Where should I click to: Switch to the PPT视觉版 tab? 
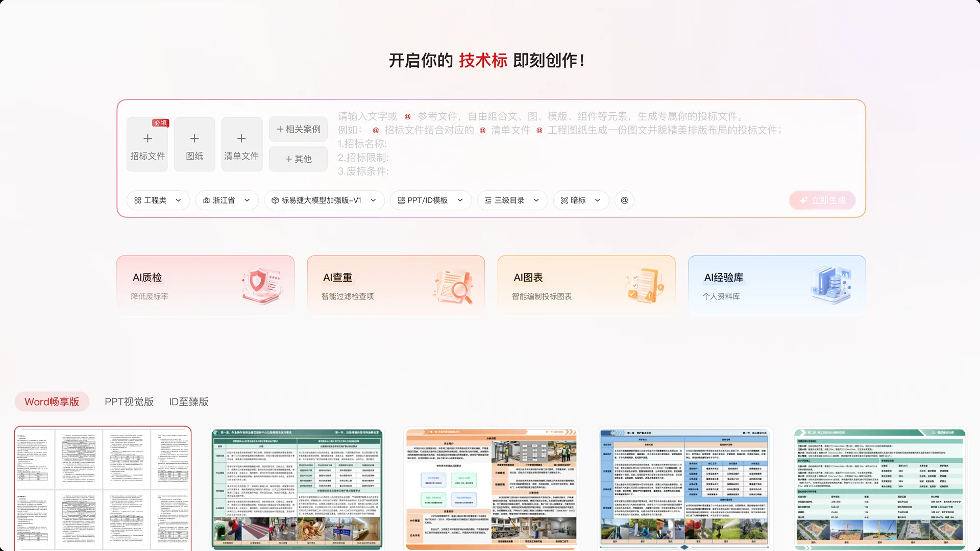(x=129, y=402)
